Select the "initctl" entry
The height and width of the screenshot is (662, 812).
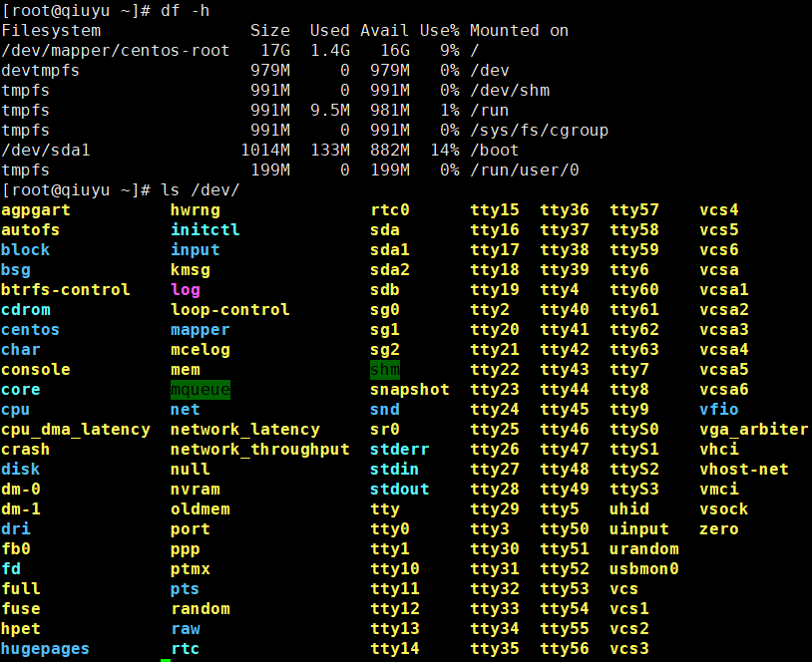[205, 230]
